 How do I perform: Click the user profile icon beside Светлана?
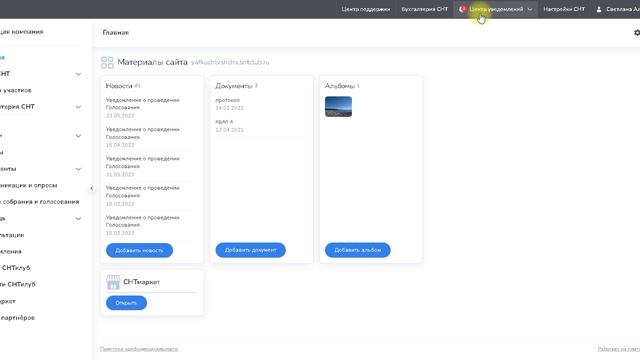click(599, 9)
